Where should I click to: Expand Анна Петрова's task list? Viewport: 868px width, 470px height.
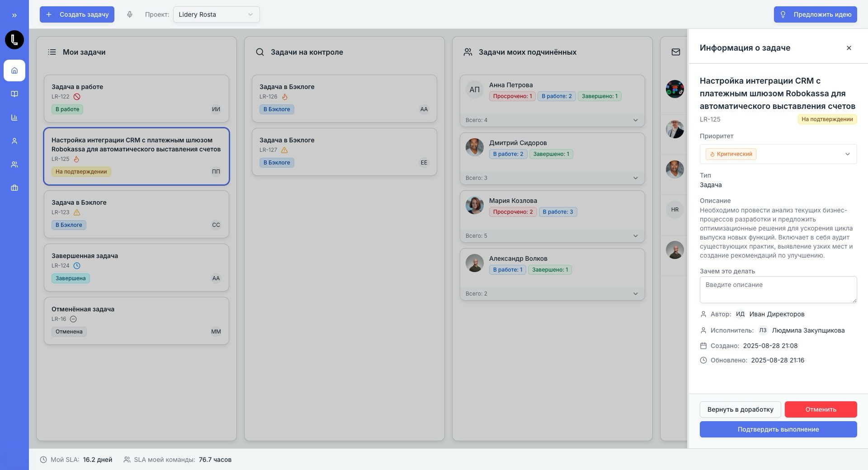click(635, 120)
